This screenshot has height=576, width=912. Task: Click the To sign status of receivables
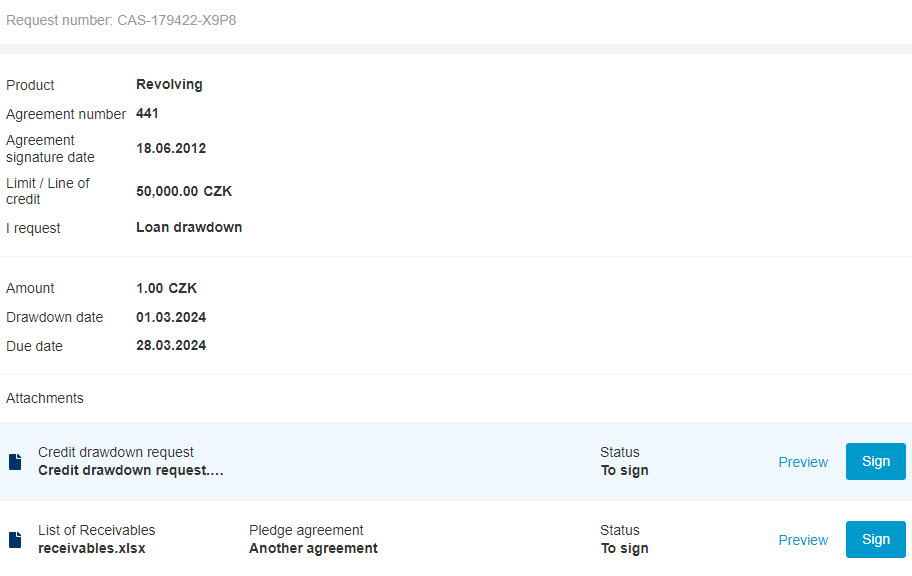pos(624,549)
